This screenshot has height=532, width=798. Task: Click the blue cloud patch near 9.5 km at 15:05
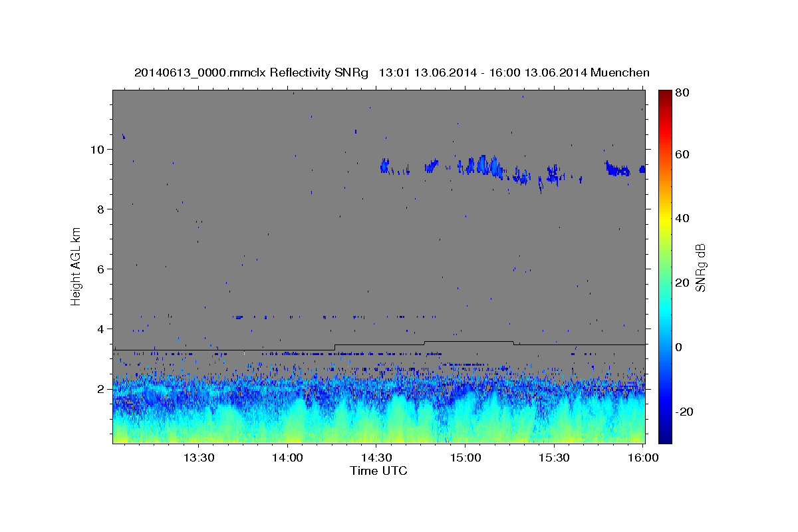click(483, 164)
